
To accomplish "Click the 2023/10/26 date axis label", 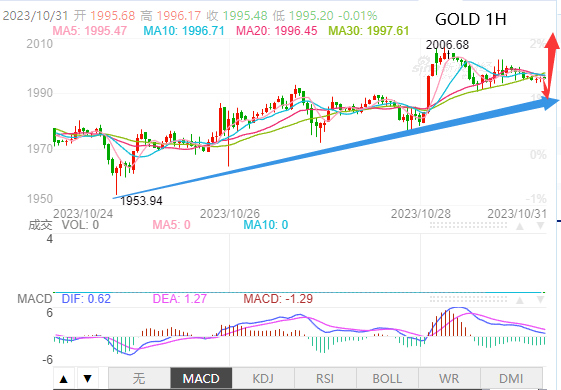I will pos(230,214).
